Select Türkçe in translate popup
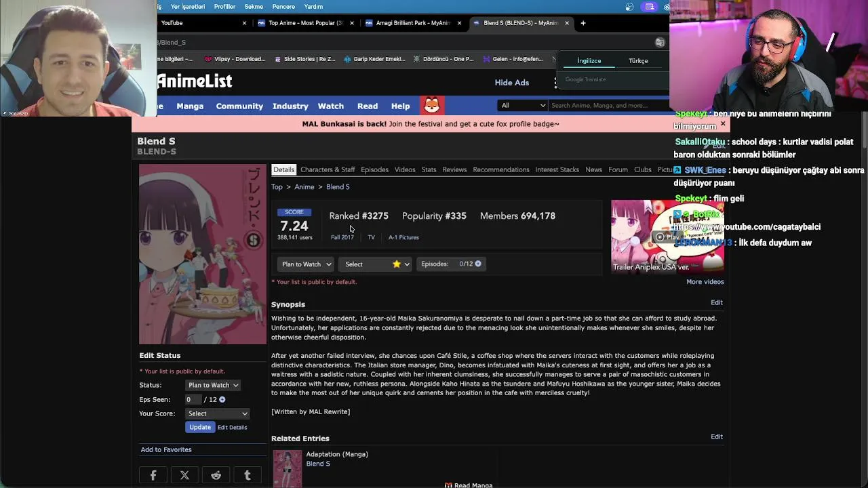 click(638, 61)
